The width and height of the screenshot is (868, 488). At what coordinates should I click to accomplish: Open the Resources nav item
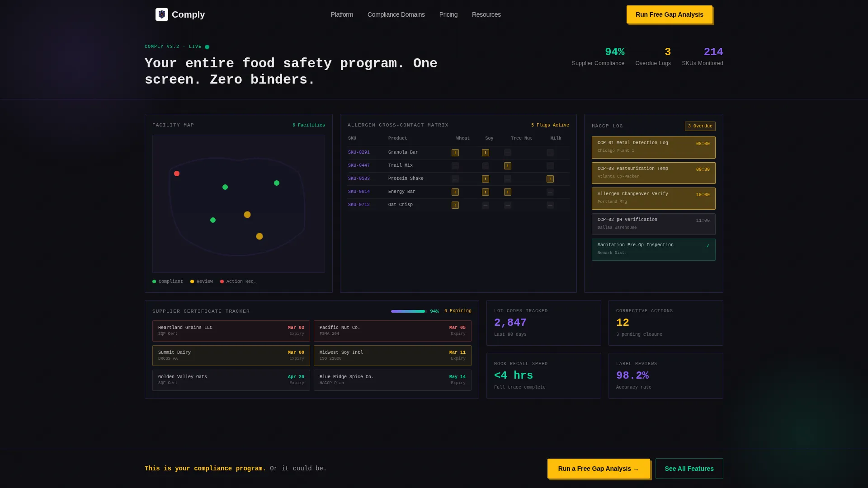click(x=486, y=14)
